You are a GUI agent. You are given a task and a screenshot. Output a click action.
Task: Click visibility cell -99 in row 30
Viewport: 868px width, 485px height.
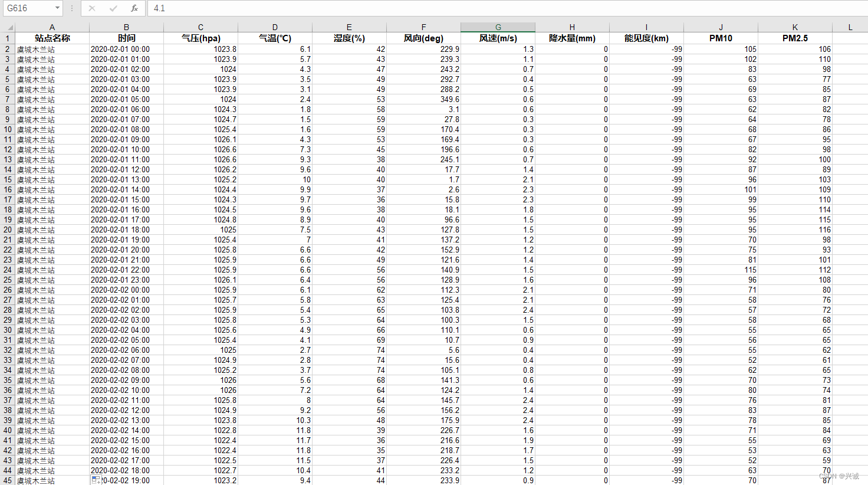(x=646, y=330)
